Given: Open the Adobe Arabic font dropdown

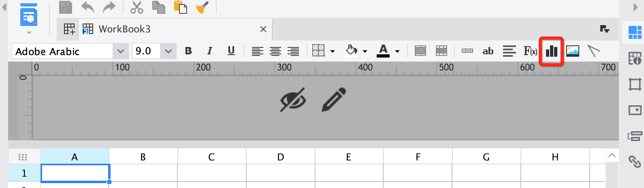Looking at the screenshot, I should coord(120,51).
